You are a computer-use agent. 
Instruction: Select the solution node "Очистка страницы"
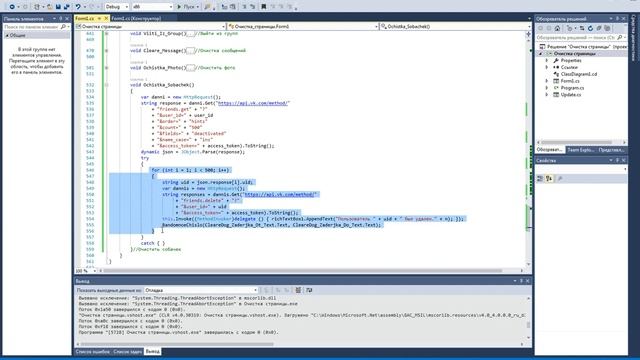(x=583, y=47)
